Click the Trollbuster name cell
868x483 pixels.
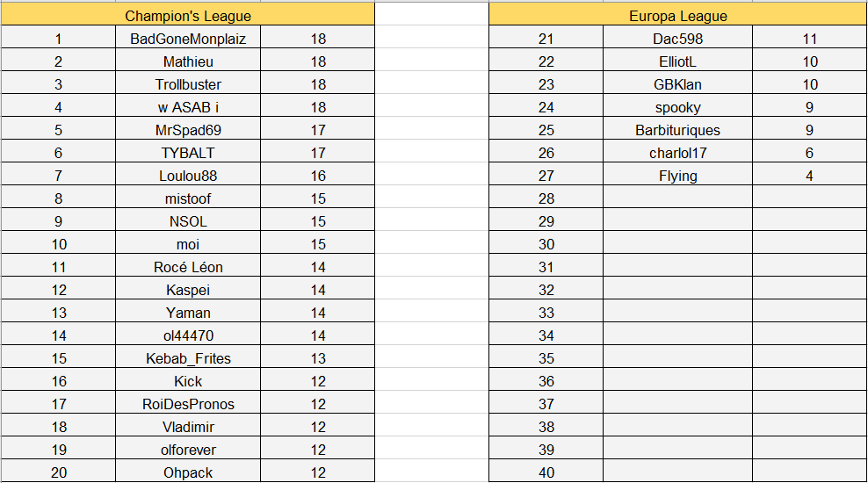click(188, 84)
